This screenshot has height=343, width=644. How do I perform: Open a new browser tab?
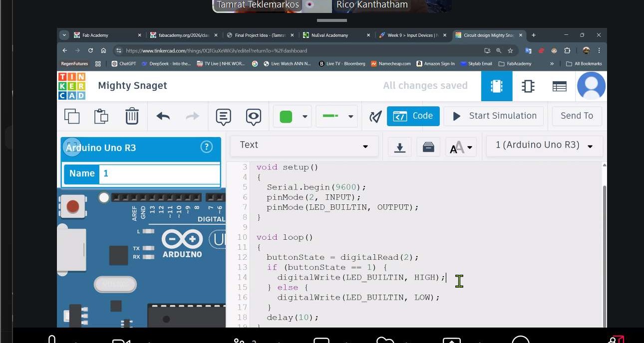534,35
